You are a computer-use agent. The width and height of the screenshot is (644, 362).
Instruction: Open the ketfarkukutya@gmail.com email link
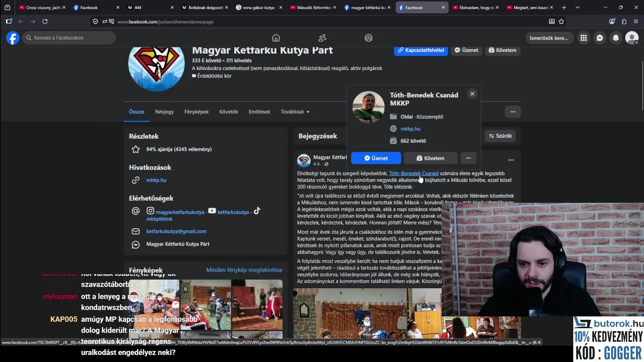pyautogui.click(x=176, y=231)
